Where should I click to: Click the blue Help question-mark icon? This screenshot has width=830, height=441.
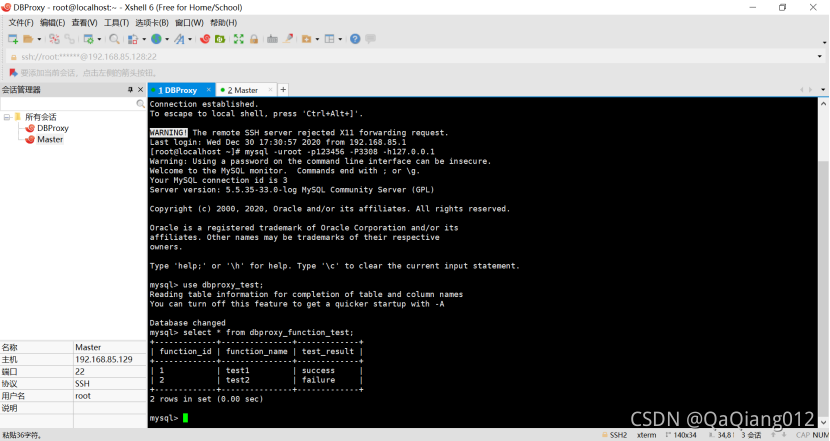click(355, 39)
